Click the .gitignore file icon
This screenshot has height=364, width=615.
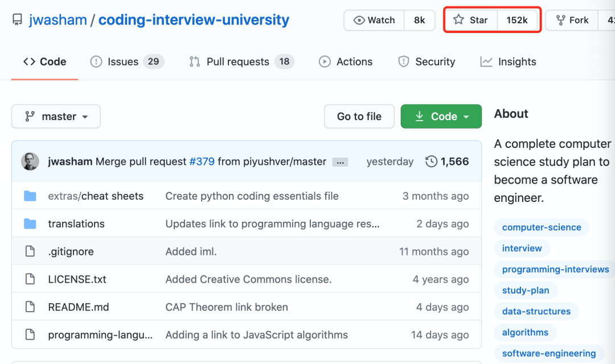point(30,251)
